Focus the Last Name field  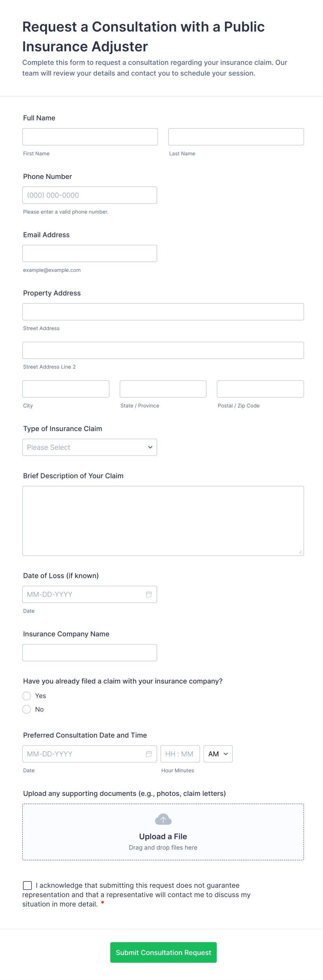[x=236, y=137]
